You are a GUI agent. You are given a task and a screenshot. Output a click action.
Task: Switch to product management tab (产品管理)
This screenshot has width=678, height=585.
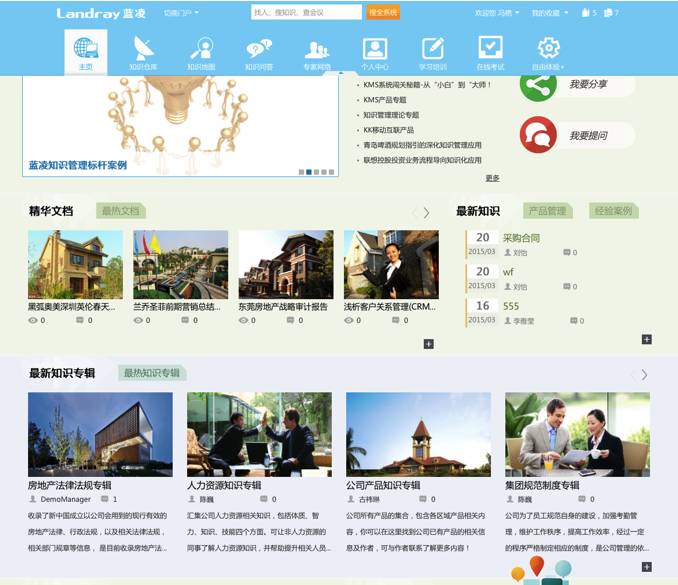point(547,211)
